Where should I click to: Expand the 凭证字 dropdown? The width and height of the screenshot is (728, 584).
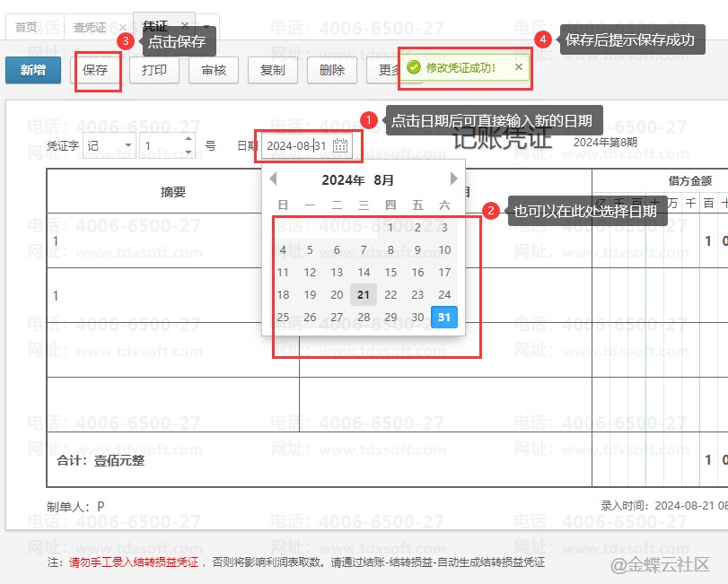pyautogui.click(x=127, y=145)
